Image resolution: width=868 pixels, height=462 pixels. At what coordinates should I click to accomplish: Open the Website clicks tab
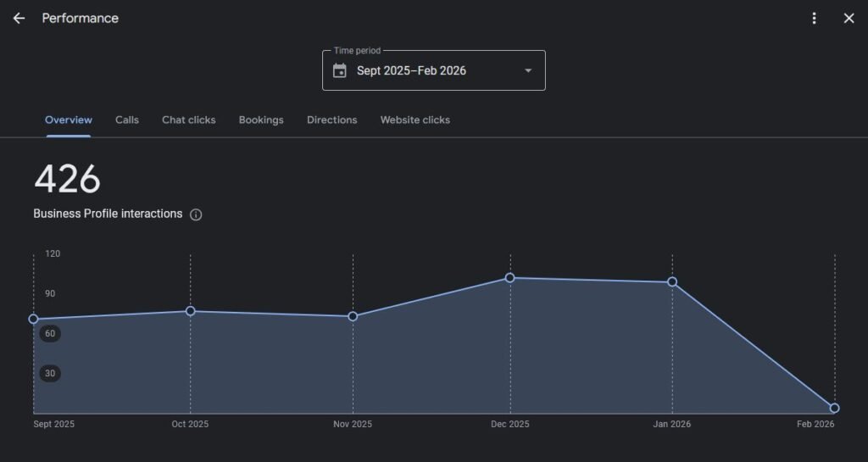click(415, 120)
